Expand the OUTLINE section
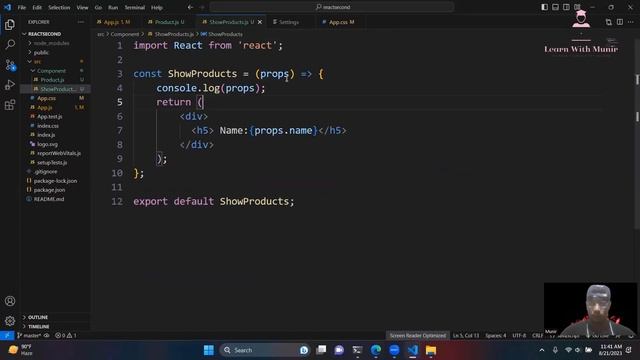The image size is (640, 360). [38, 317]
